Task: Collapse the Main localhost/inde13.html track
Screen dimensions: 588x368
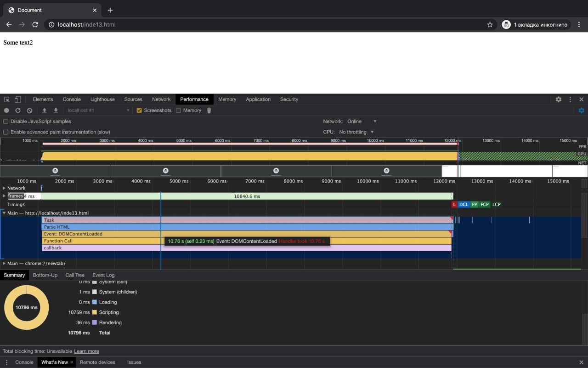Action: click(x=4, y=213)
